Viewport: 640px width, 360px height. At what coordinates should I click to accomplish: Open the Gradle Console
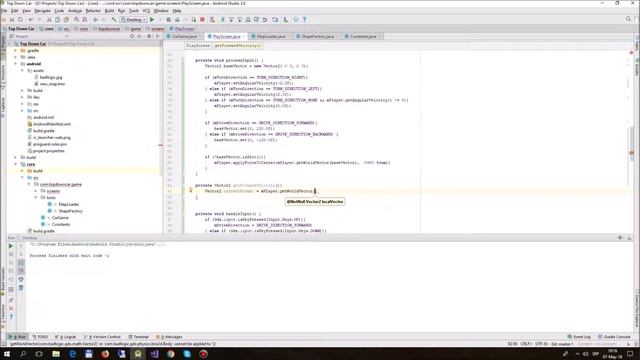(614, 337)
